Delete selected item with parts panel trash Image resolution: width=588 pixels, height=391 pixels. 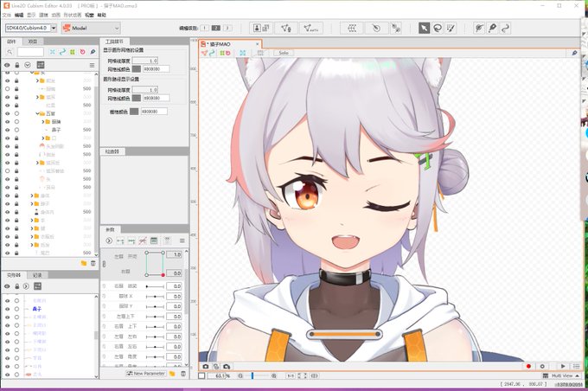click(x=93, y=264)
